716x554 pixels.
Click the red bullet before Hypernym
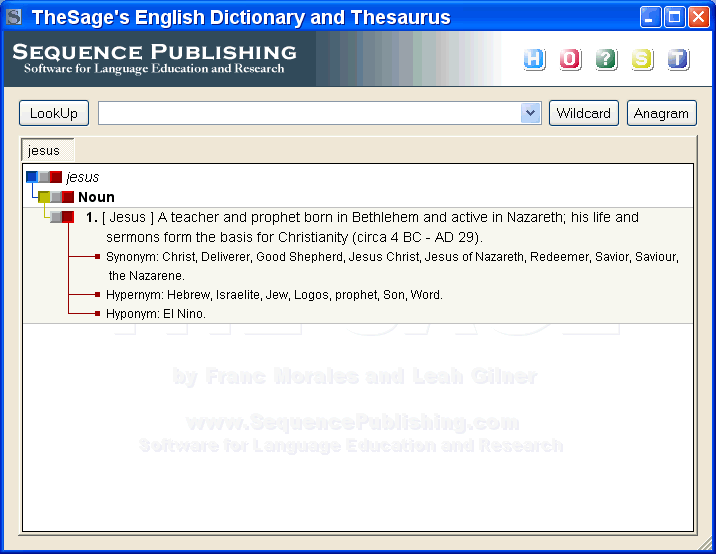point(97,295)
